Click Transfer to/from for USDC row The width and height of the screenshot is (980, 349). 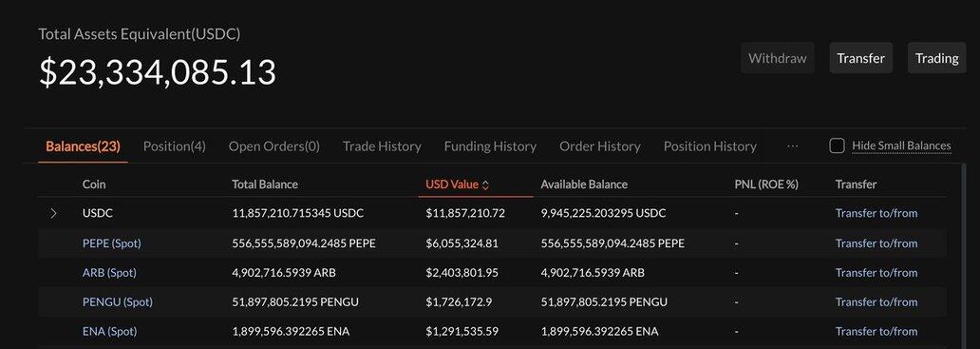pyautogui.click(x=876, y=213)
